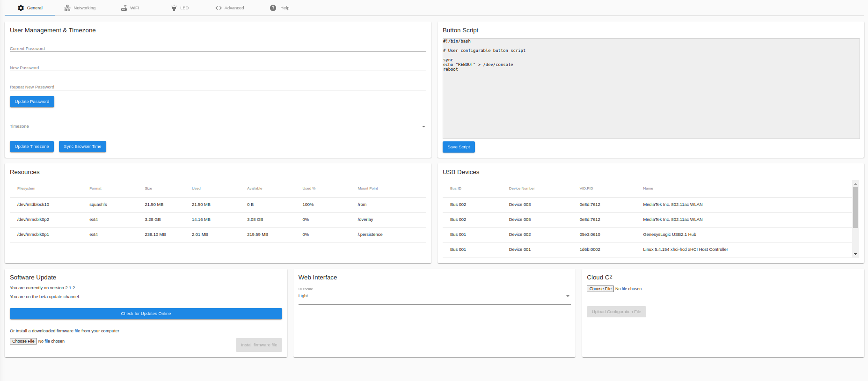
Task: Open the Help tab
Action: coord(280,8)
